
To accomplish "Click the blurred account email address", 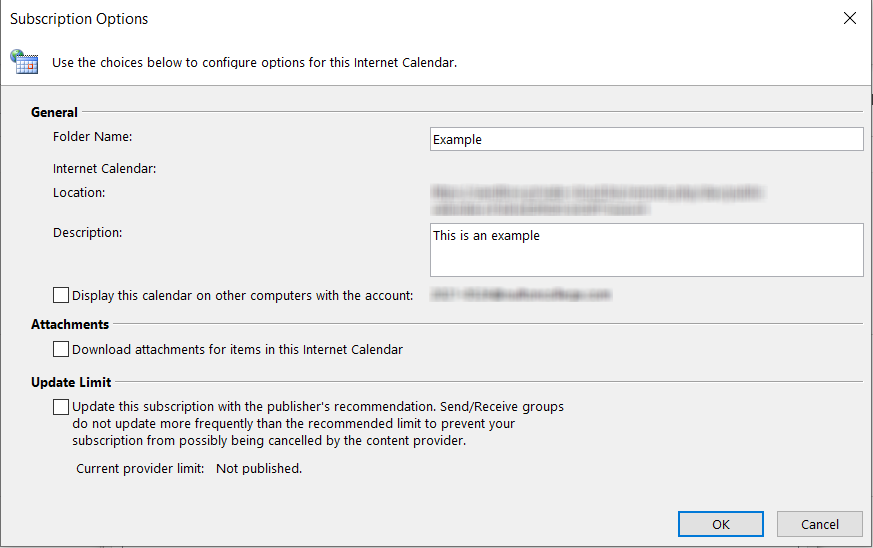I will [x=521, y=295].
